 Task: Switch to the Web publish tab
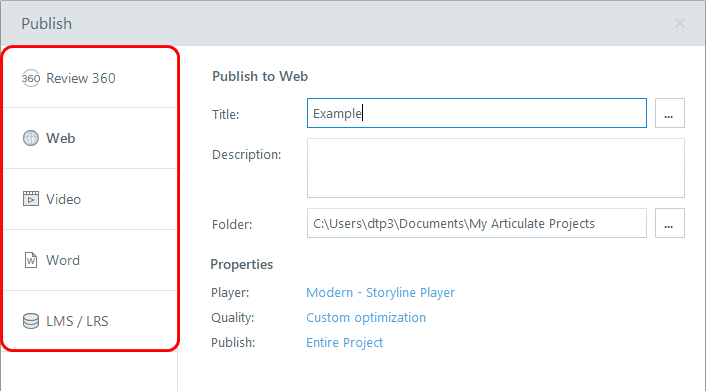[90, 138]
